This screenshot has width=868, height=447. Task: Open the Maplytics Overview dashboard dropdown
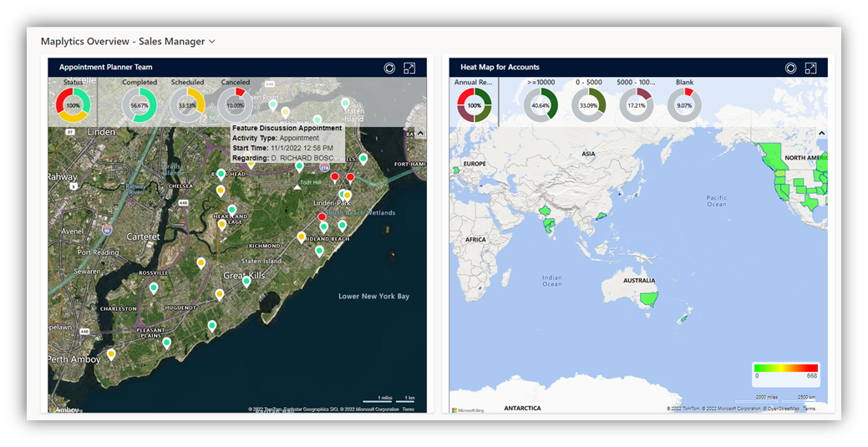[x=212, y=42]
